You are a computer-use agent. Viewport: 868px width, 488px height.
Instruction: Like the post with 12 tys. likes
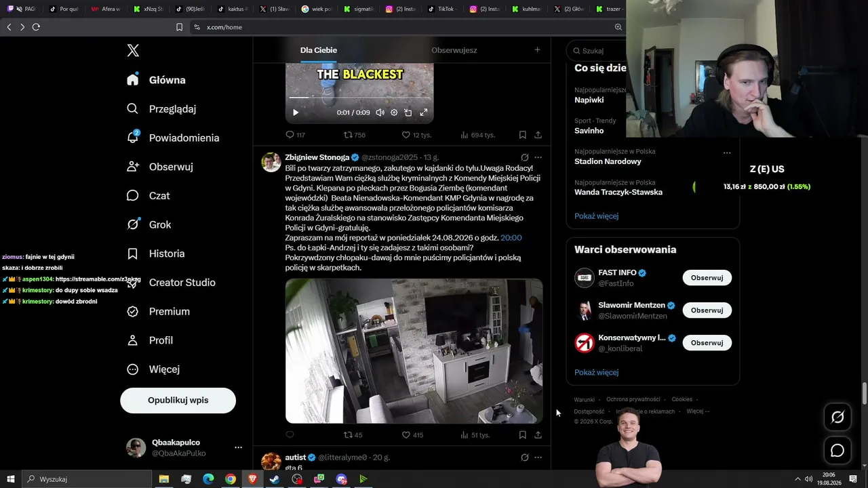click(416, 135)
